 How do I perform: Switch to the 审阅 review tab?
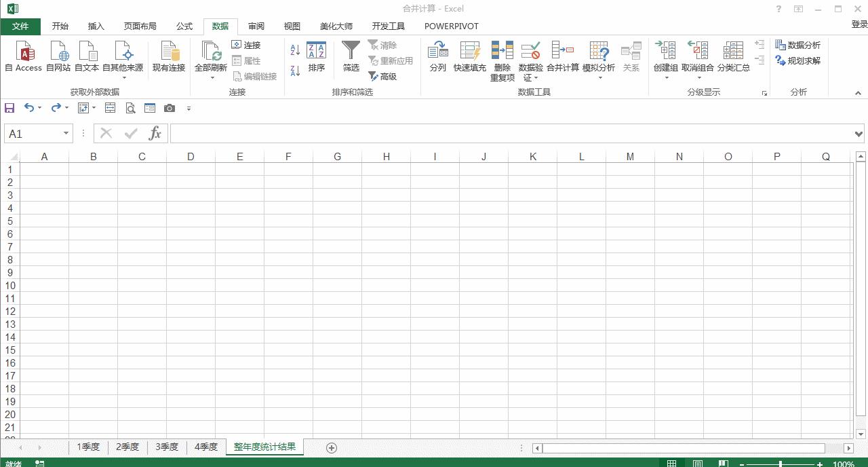(256, 26)
